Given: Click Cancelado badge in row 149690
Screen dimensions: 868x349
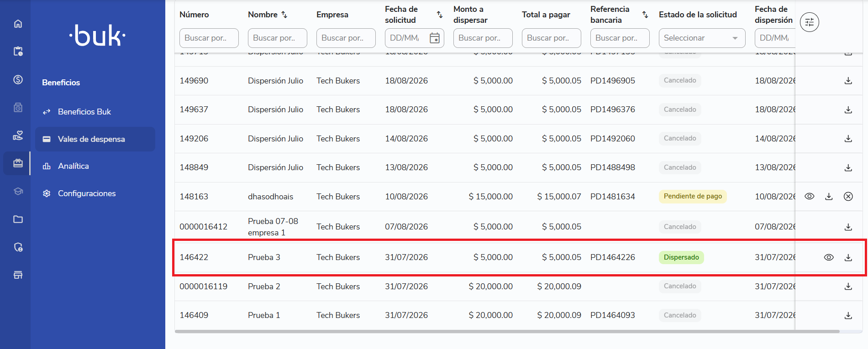Looking at the screenshot, I should point(680,80).
